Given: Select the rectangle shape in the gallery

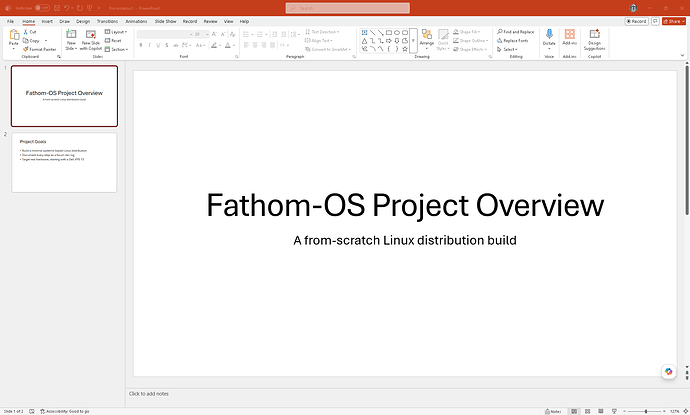Looking at the screenshot, I should 389,33.
